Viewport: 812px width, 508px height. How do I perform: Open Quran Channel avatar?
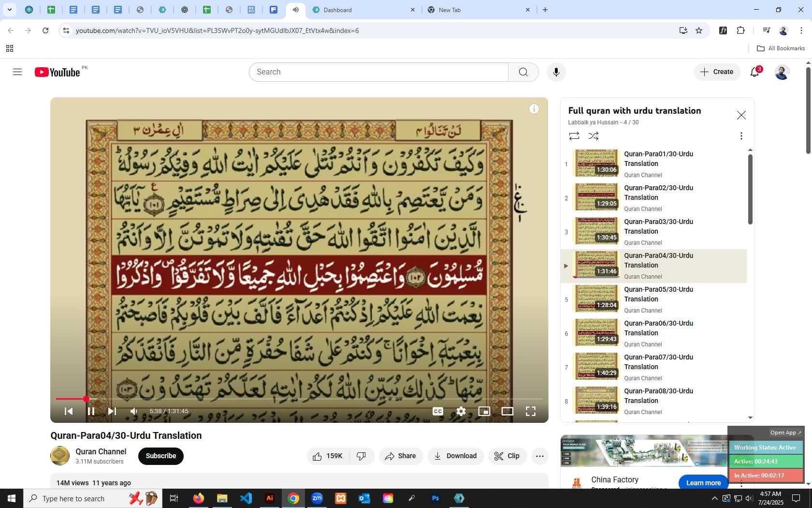[x=60, y=456]
